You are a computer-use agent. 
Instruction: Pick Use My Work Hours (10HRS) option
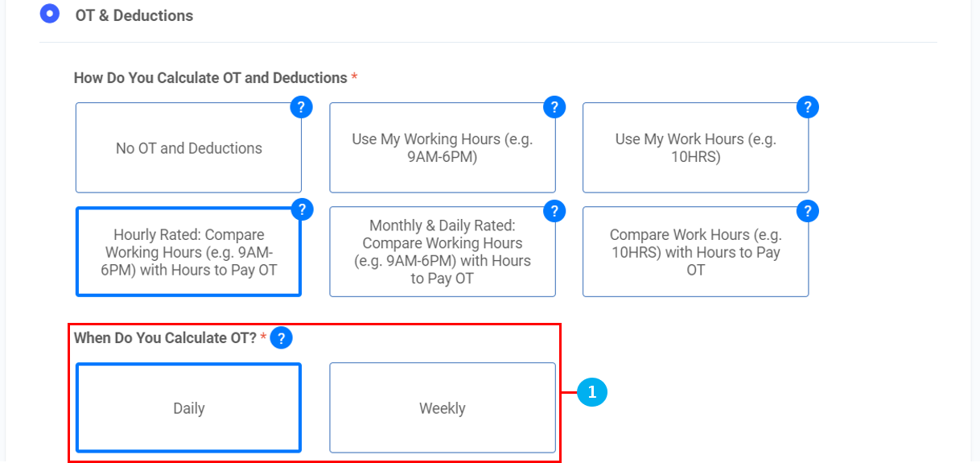695,148
